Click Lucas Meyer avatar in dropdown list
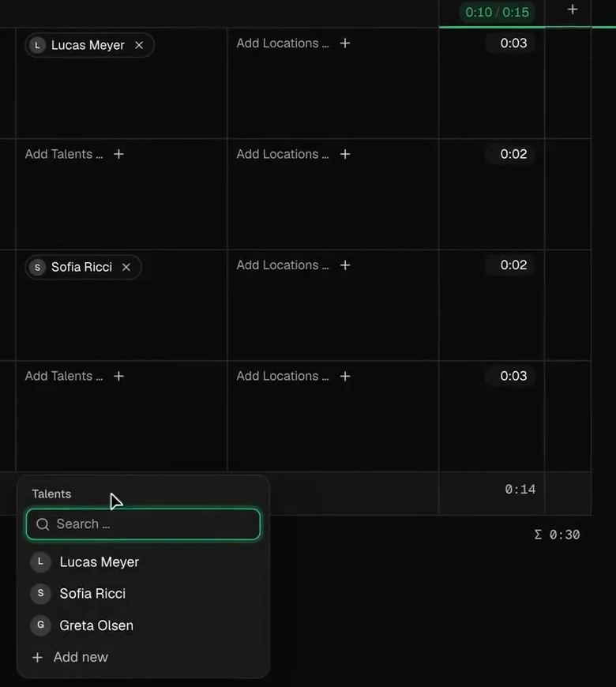 [41, 561]
